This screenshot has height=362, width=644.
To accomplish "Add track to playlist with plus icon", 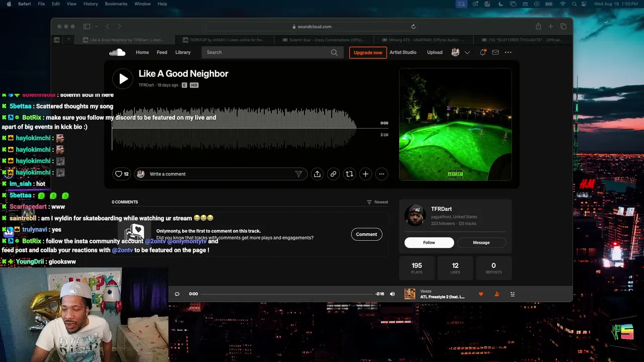I will pyautogui.click(x=365, y=174).
